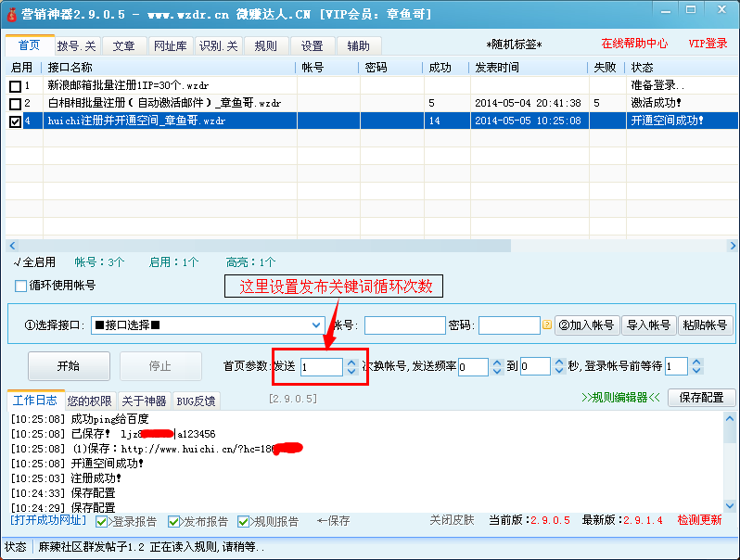Click the 发送 count spinner arrows
Image resolution: width=740 pixels, height=560 pixels.
[x=351, y=366]
